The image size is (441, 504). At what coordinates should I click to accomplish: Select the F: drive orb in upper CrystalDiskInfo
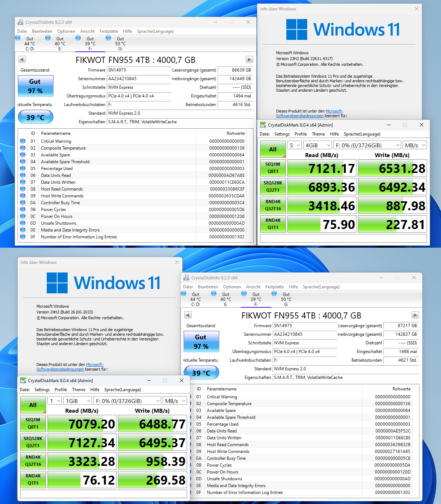click(78, 38)
